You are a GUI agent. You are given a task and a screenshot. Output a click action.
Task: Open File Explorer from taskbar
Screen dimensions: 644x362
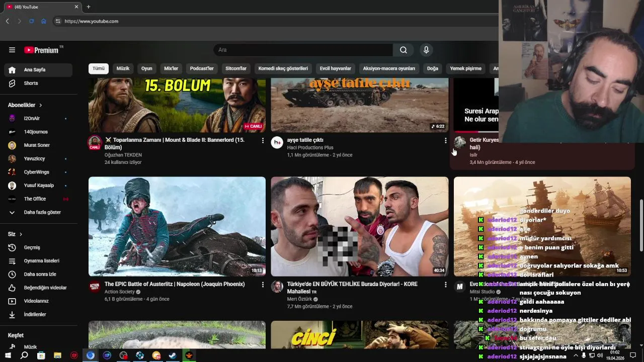[57, 355]
